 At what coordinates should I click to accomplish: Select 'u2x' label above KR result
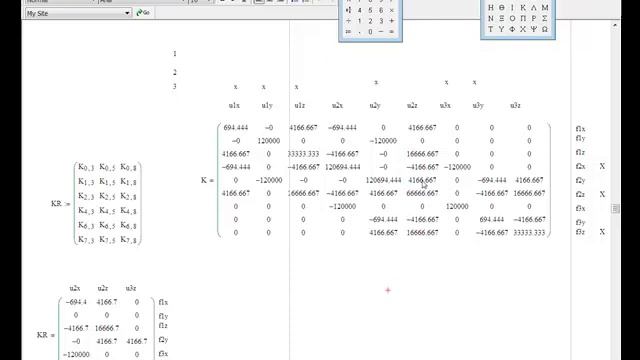(x=75, y=288)
